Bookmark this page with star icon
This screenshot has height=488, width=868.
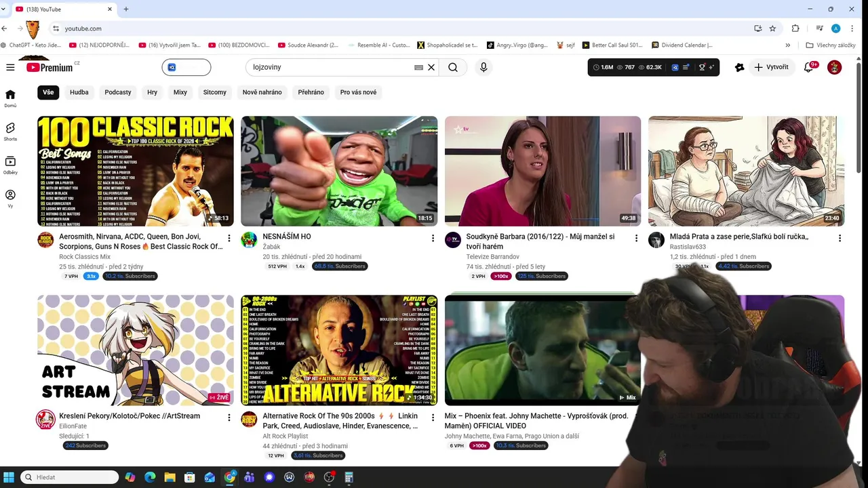click(772, 28)
